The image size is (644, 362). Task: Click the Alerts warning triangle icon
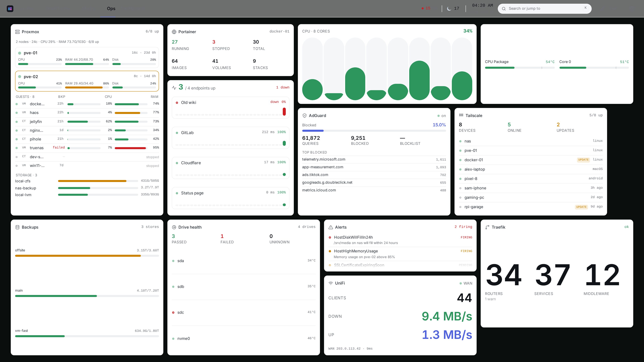point(331,227)
